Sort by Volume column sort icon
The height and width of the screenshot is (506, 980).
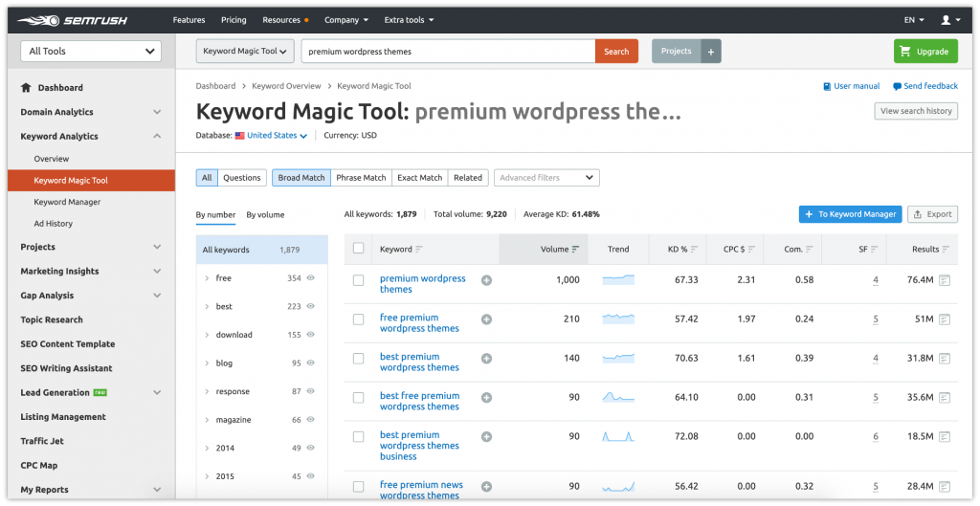(x=575, y=250)
